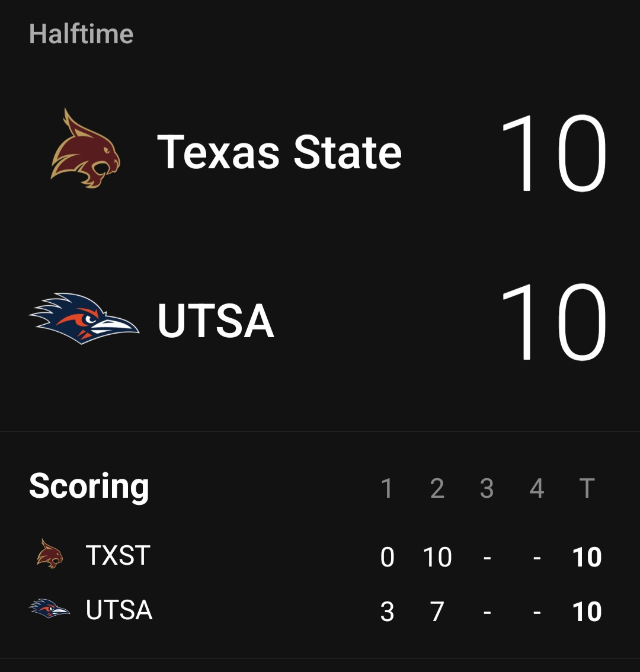Open the large UTSA team name link
640x672 pixels.
[216, 321]
